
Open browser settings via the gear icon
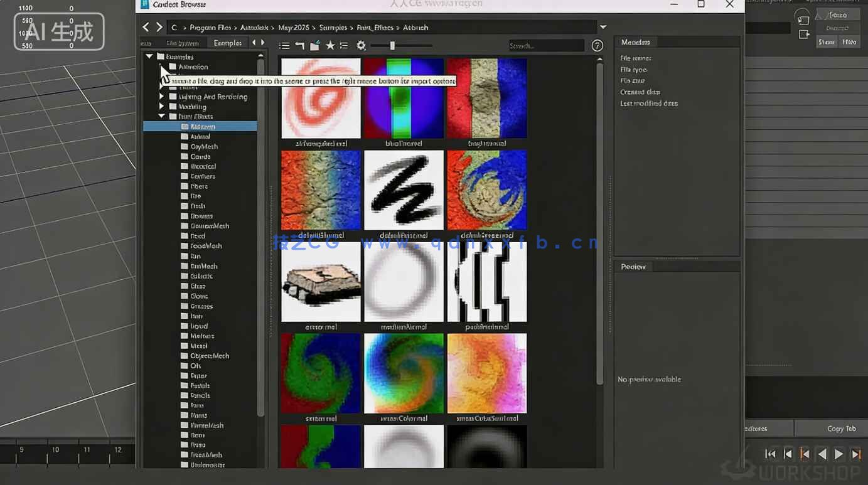pyautogui.click(x=361, y=46)
